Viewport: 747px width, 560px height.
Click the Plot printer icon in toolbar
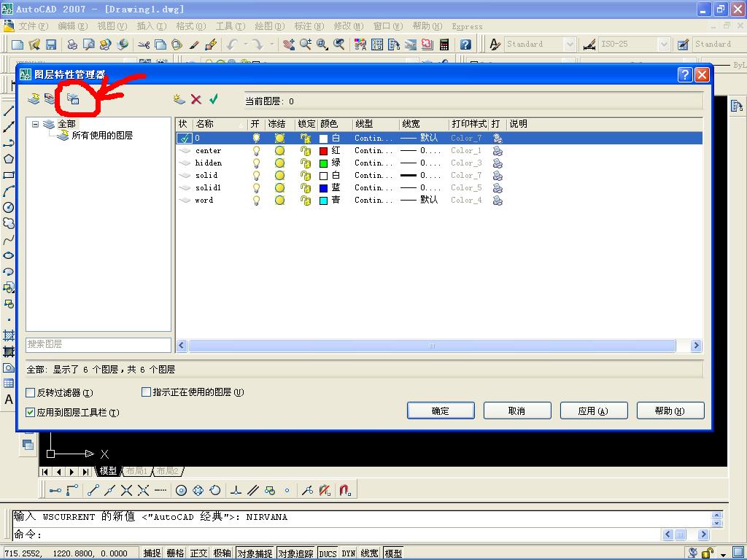click(72, 44)
